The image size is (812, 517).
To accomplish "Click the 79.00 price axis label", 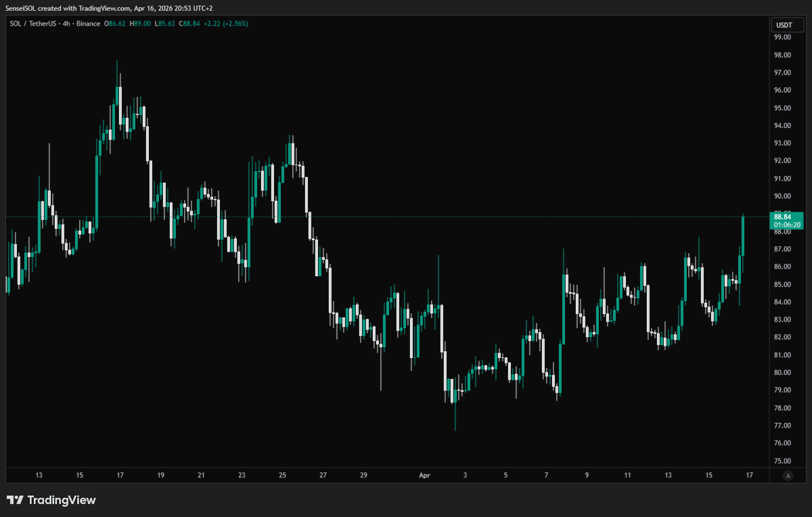I will coord(783,390).
